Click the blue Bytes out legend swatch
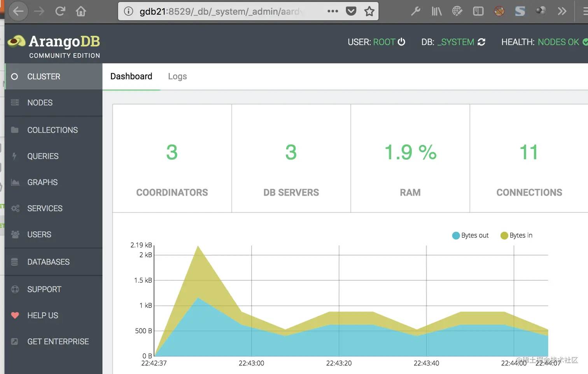This screenshot has height=374, width=588. (x=456, y=236)
